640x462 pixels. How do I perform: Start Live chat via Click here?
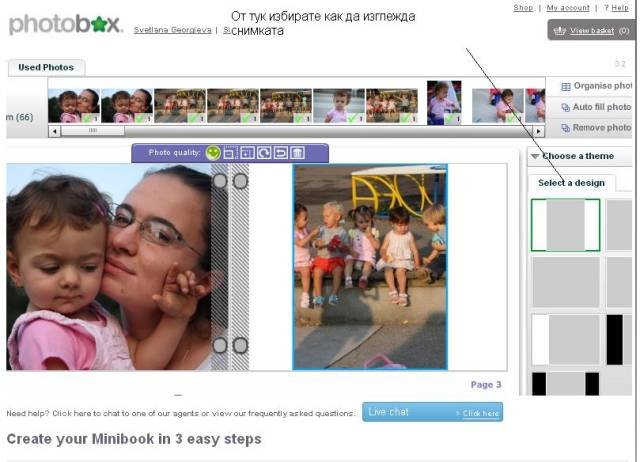coord(479,413)
